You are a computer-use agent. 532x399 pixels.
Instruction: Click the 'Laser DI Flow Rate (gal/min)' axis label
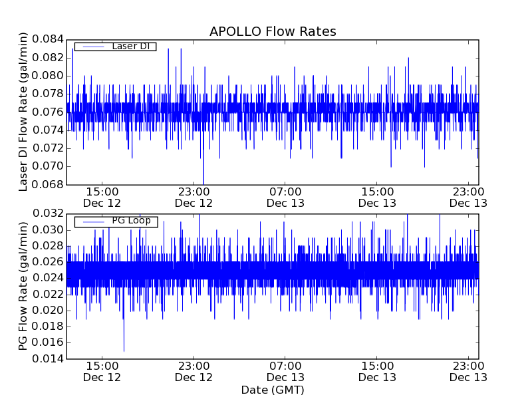click(x=23, y=112)
